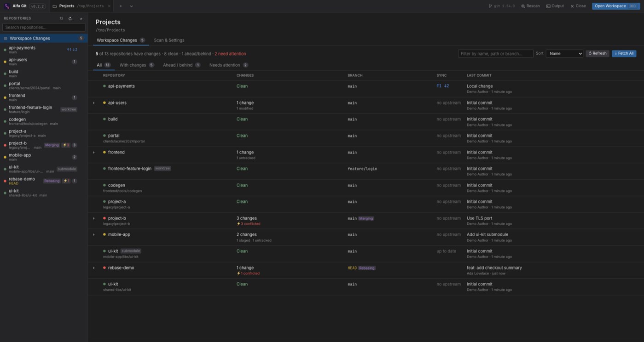
Task: Show the With changes filter tab
Action: pos(137,65)
